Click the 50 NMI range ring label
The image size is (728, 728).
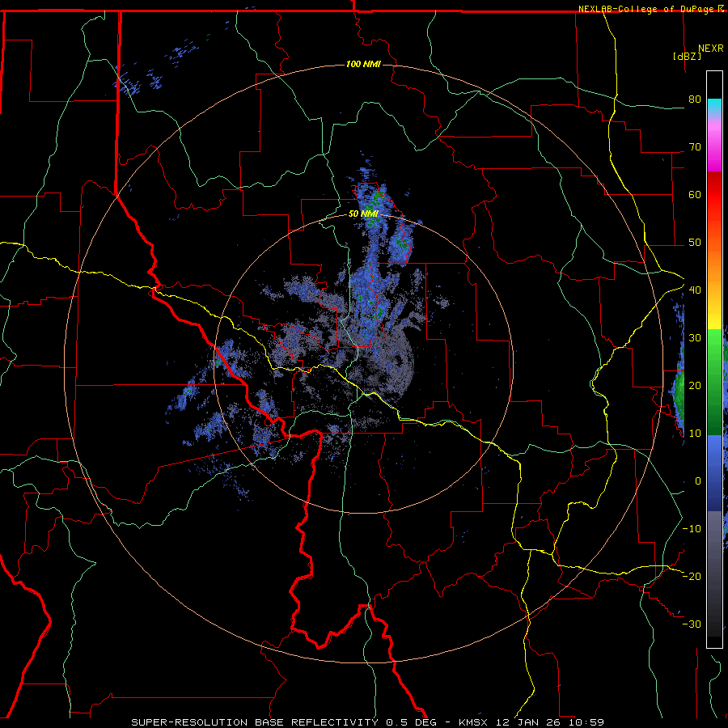363,214
